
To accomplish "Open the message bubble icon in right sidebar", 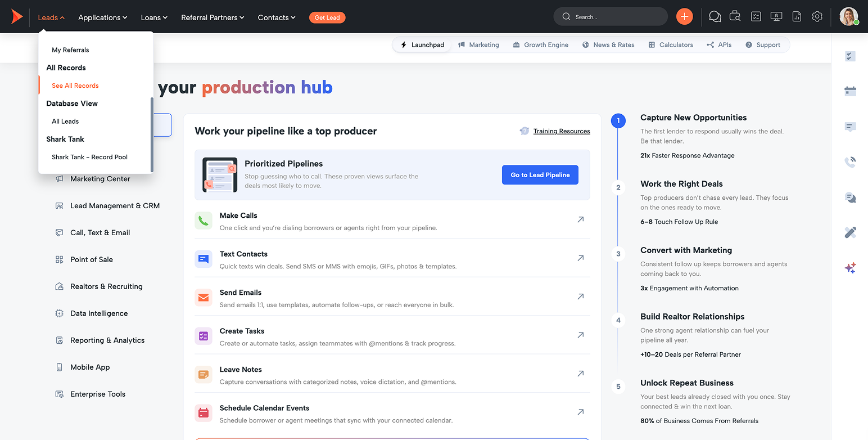I will point(850,127).
